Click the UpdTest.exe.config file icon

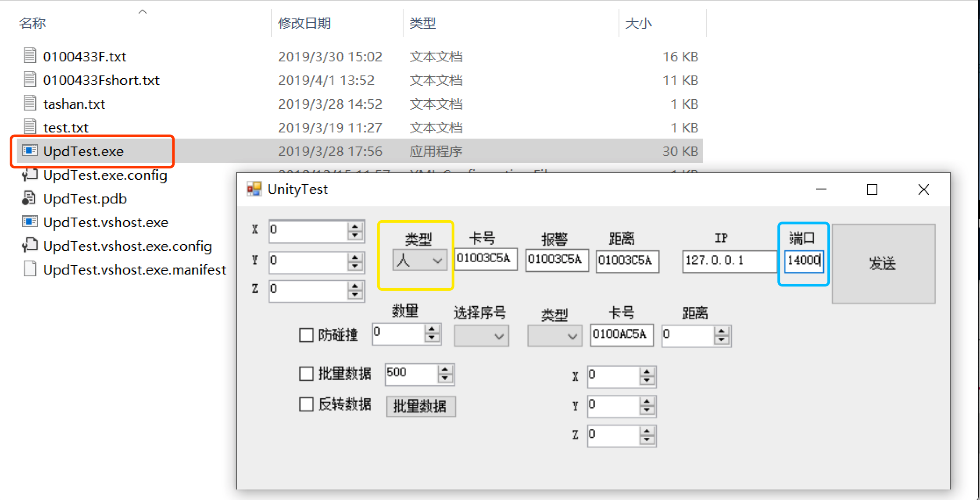pyautogui.click(x=29, y=175)
